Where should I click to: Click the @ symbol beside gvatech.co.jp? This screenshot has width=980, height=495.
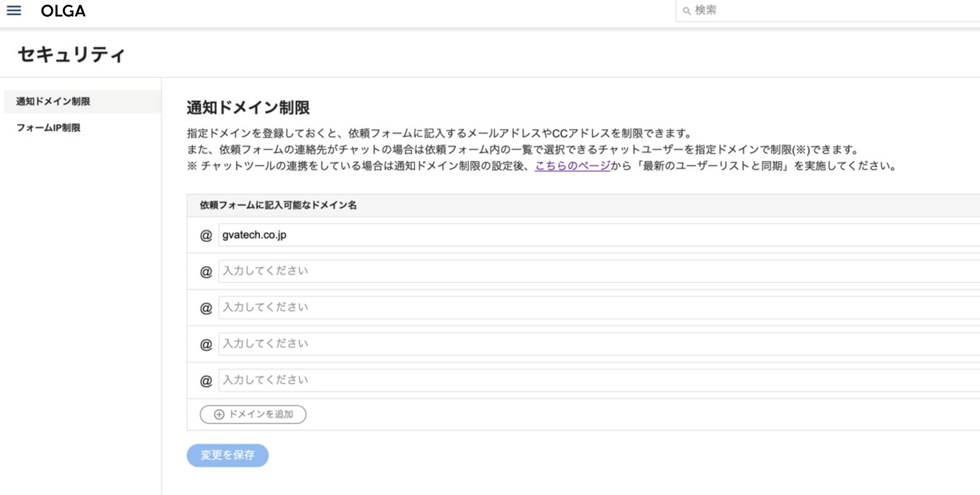[x=206, y=235]
